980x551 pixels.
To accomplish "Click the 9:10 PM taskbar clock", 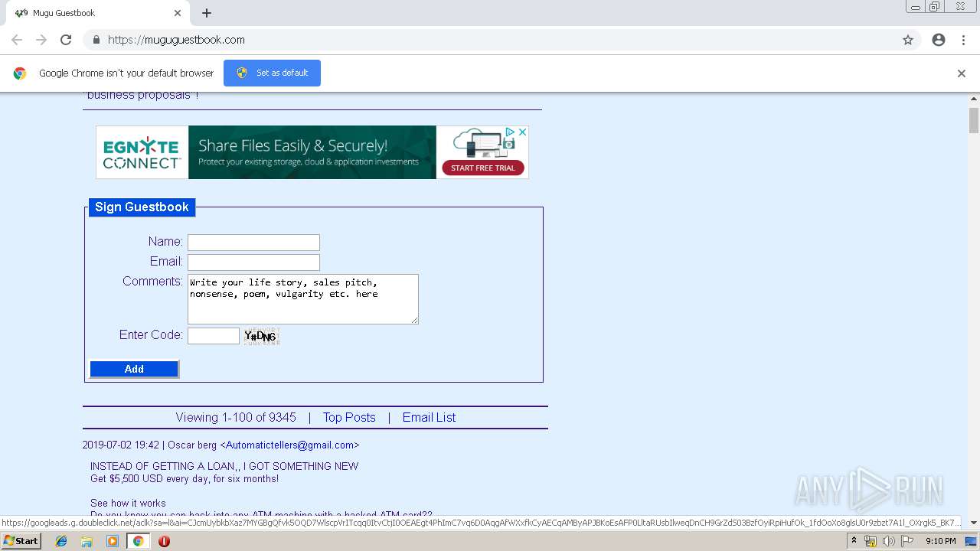I will pos(941,541).
